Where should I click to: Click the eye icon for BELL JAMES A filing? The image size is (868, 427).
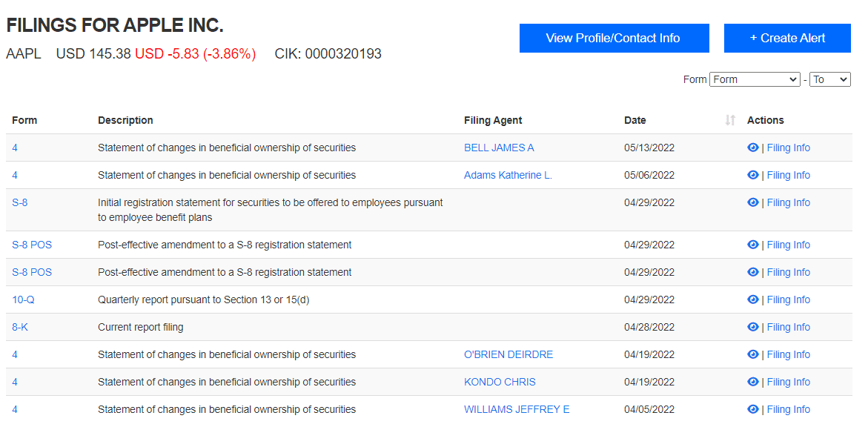752,148
